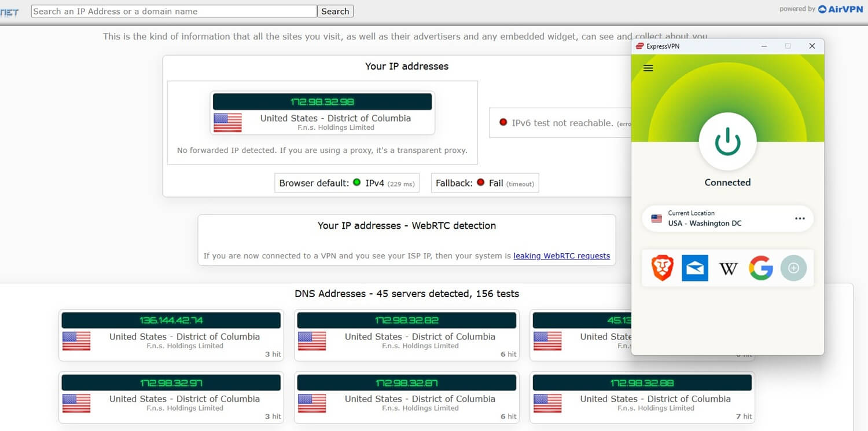Click the flag in the 136.144.42.74 DNS card
Viewport: 868px width, 431px height.
(76, 341)
